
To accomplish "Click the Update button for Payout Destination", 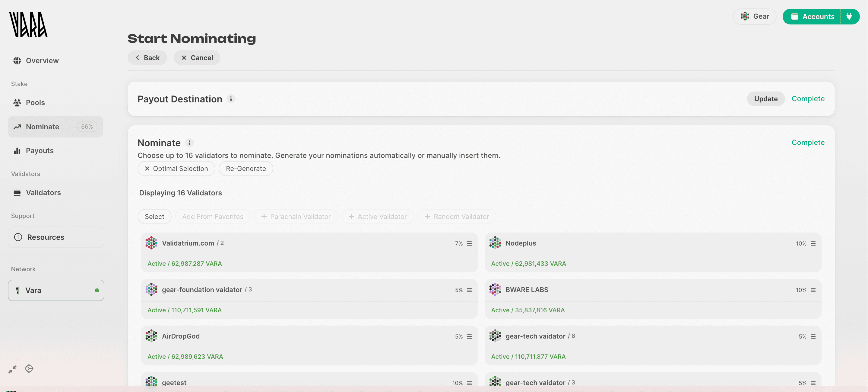I will click(x=766, y=98).
